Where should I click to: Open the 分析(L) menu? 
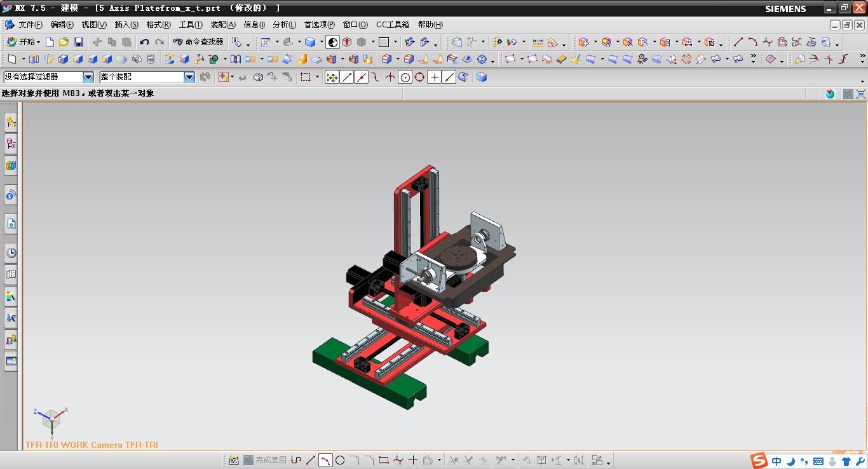click(x=284, y=25)
